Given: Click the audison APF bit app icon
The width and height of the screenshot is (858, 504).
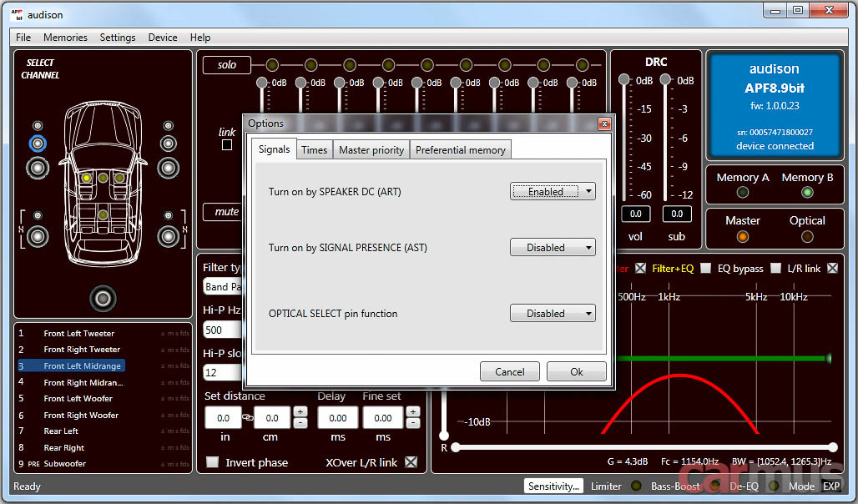Looking at the screenshot, I should (x=17, y=15).
